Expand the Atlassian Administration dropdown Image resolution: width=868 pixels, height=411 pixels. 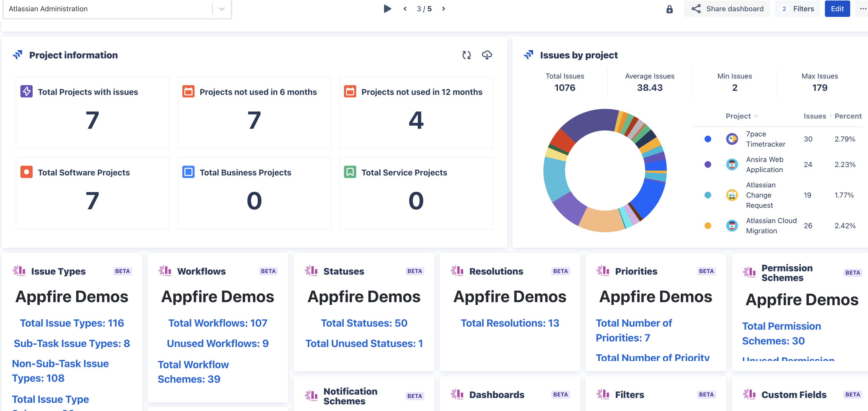(222, 9)
